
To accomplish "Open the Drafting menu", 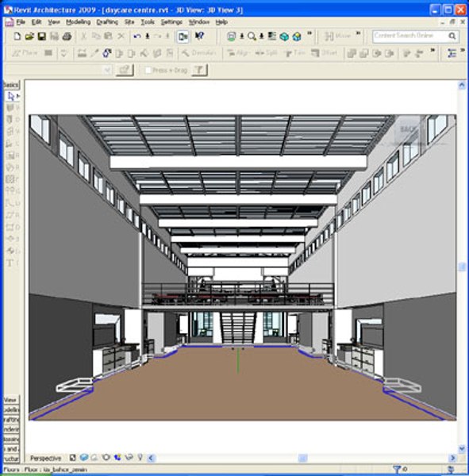I will pos(107,22).
